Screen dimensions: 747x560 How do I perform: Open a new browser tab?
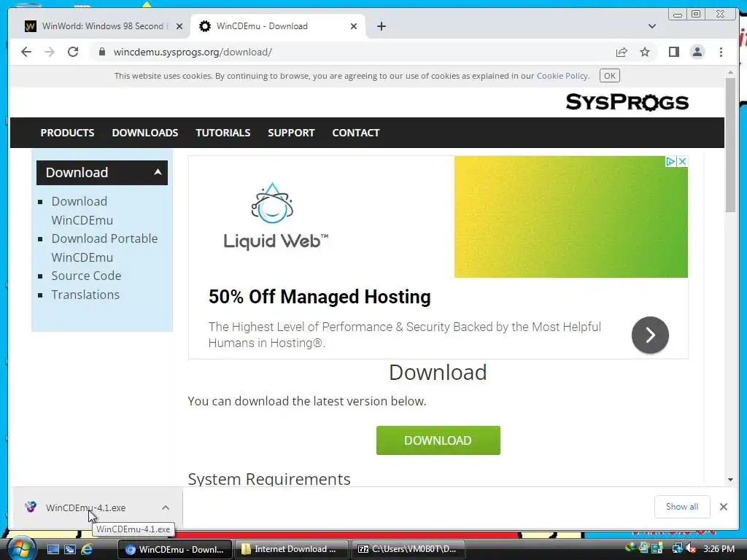[x=381, y=26]
